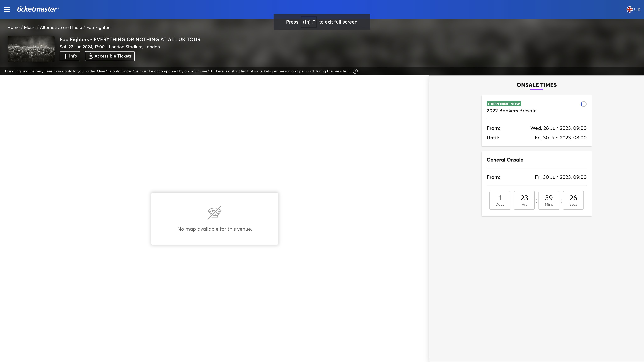The image size is (644, 362).
Task: Click the 'No map available for this venue' text
Action: click(214, 229)
